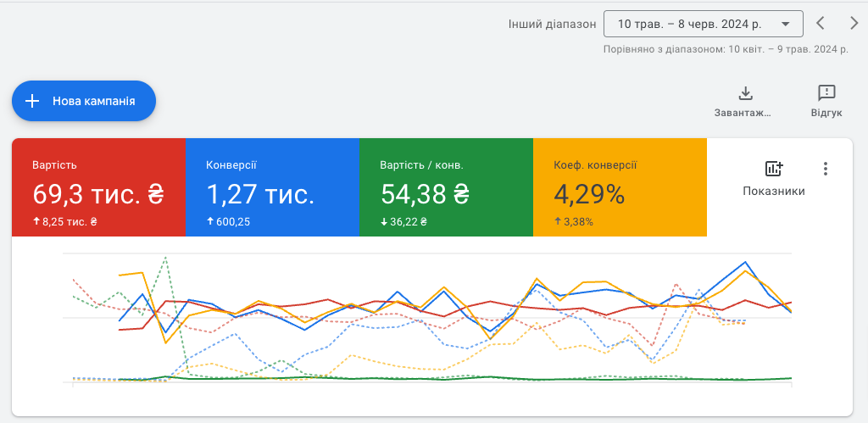Open the Відгук feedback icon
Screen dimensions: 868x423
(x=826, y=93)
